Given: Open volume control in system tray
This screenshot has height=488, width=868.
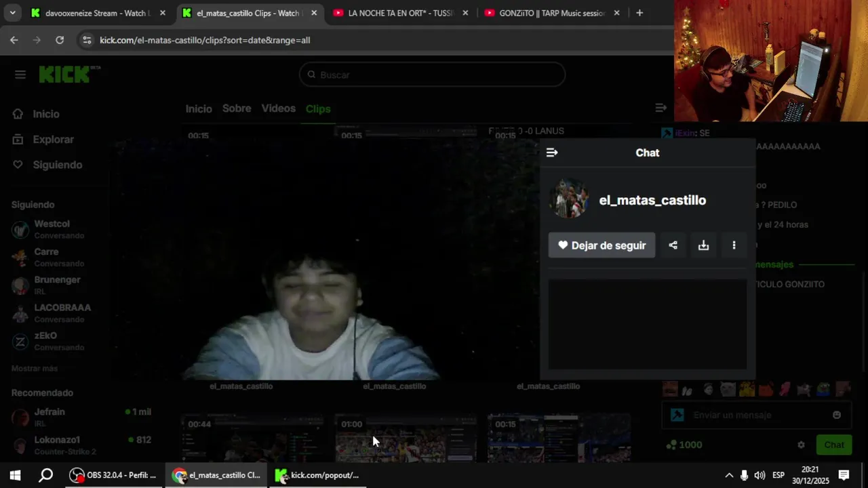Looking at the screenshot, I should point(759,475).
